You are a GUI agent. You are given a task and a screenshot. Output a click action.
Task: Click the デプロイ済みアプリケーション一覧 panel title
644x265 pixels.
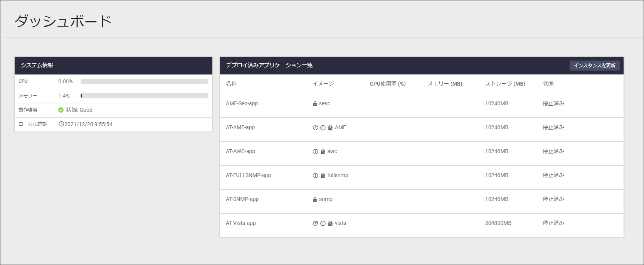pyautogui.click(x=269, y=65)
